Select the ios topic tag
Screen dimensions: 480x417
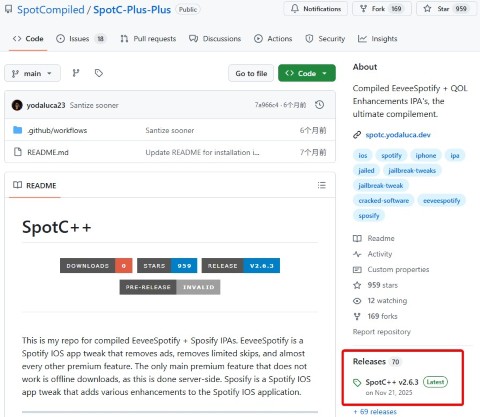coord(363,155)
